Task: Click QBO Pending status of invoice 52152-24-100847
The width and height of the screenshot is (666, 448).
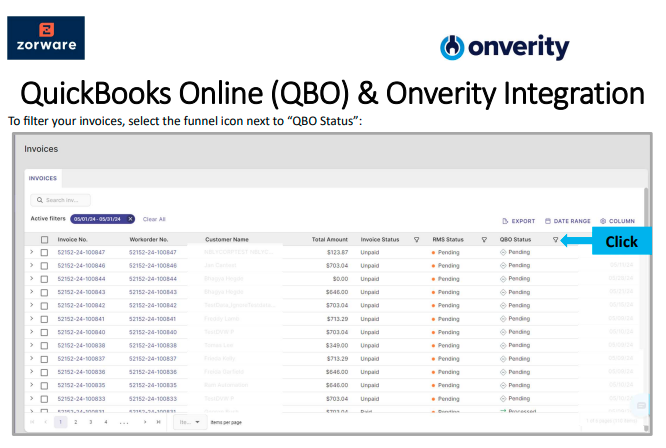Action: 515,253
